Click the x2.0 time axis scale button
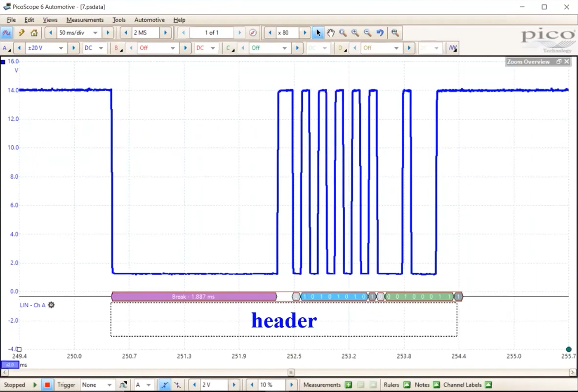This screenshot has width=578, height=392. coord(10,364)
